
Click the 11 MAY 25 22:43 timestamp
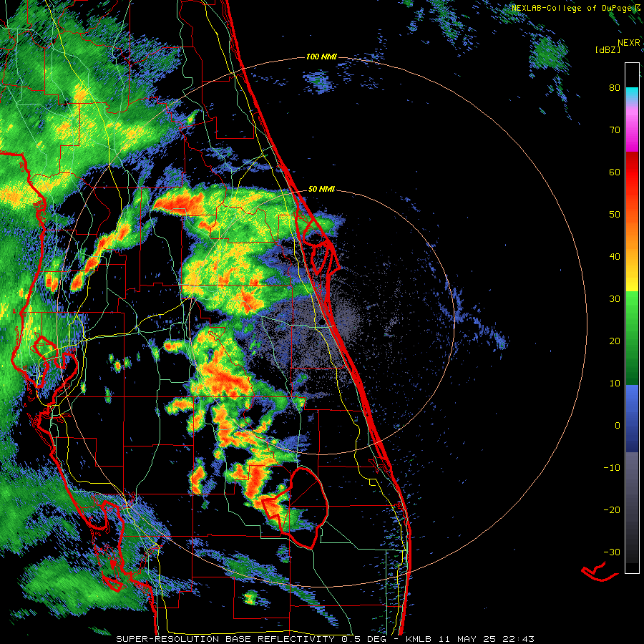coord(487,639)
